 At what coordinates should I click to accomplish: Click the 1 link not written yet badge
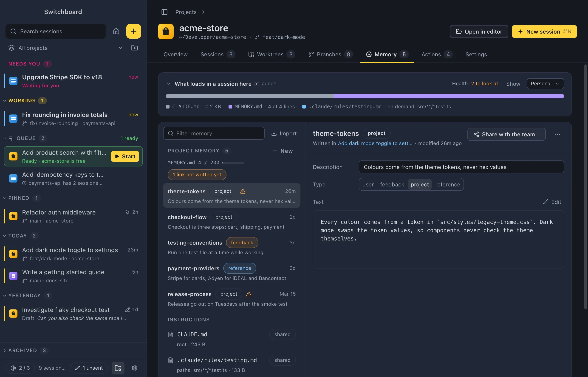[x=197, y=174]
